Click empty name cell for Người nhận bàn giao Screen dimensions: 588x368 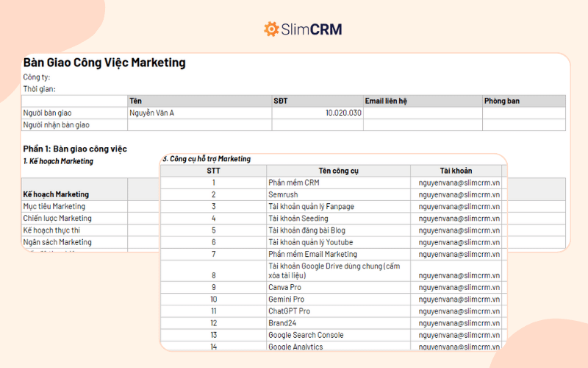coord(199,125)
